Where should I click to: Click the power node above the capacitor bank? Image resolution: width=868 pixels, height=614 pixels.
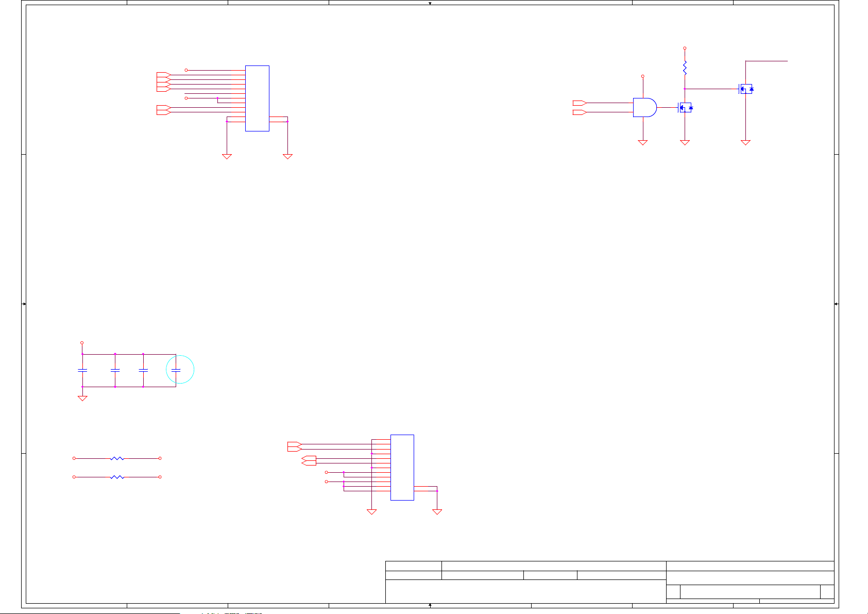point(82,343)
